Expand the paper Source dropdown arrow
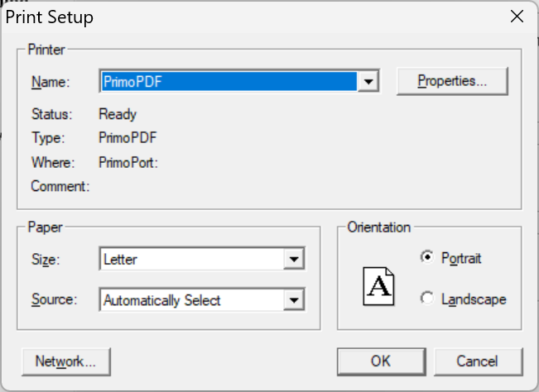 [294, 299]
